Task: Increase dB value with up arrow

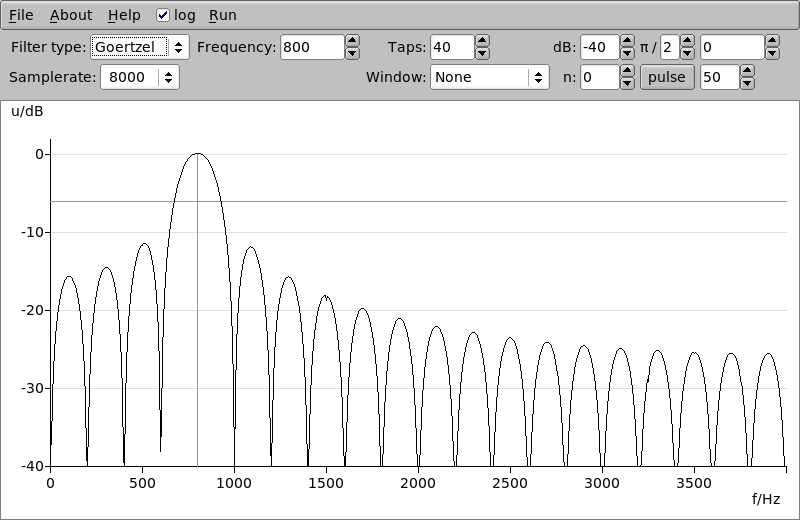Action: click(x=627, y=41)
